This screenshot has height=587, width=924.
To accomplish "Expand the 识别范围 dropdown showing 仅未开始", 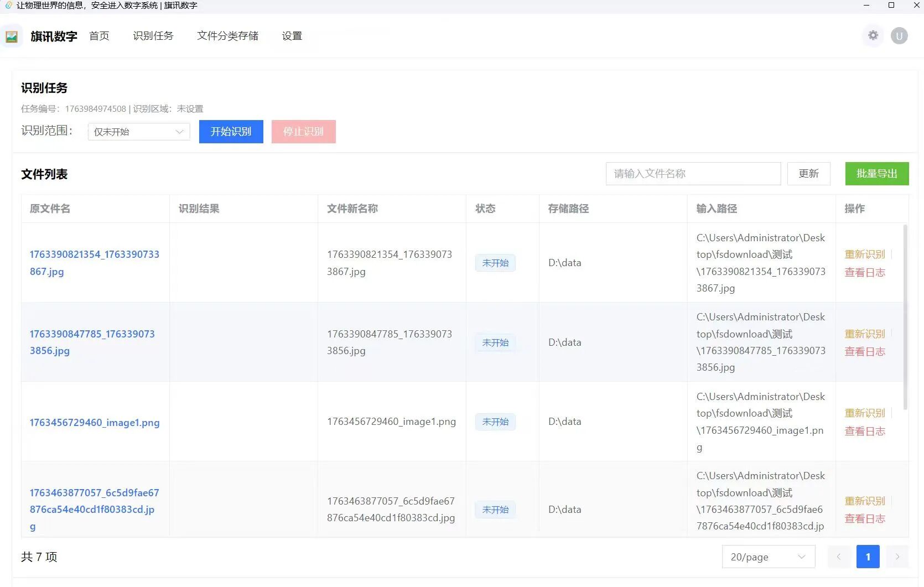I will click(139, 132).
